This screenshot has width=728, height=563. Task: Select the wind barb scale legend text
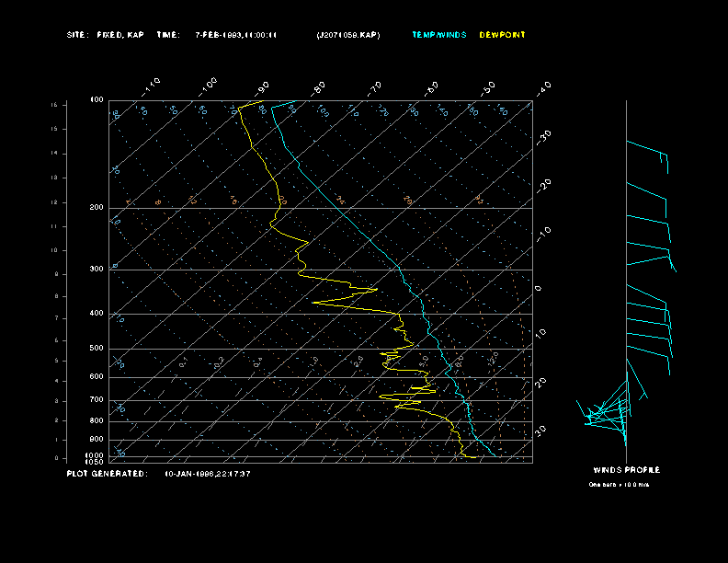click(x=619, y=484)
